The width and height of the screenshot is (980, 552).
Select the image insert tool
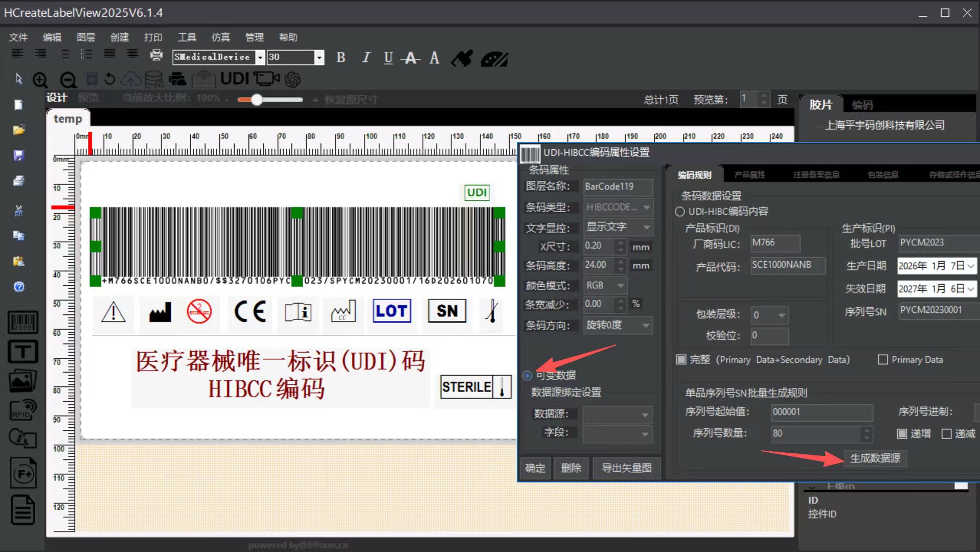pyautogui.click(x=22, y=381)
